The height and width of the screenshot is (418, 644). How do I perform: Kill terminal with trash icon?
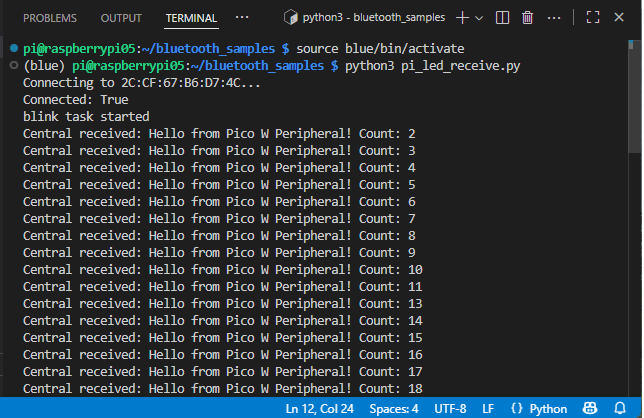pyautogui.click(x=527, y=18)
